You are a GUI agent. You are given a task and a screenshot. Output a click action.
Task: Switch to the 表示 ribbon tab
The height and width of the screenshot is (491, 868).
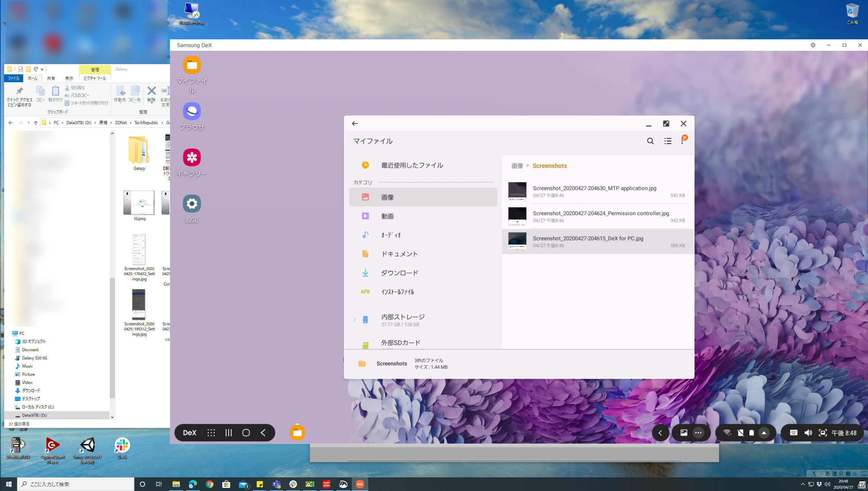tap(69, 78)
